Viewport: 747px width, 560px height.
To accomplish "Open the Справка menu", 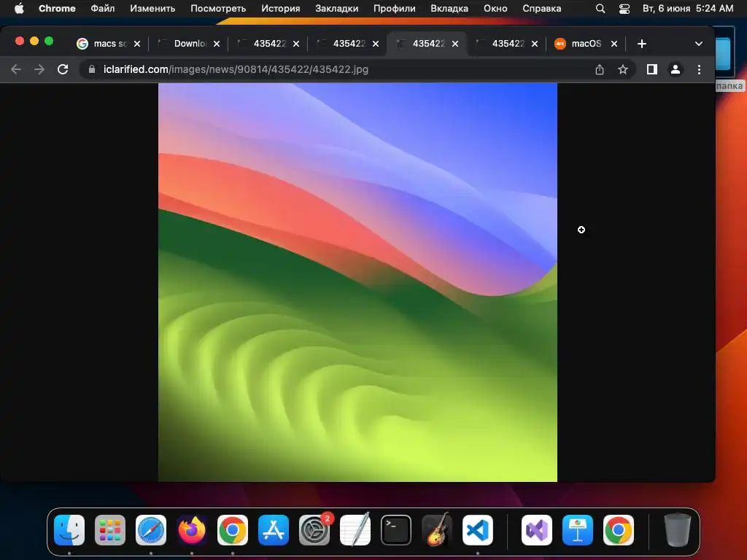I will [542, 9].
